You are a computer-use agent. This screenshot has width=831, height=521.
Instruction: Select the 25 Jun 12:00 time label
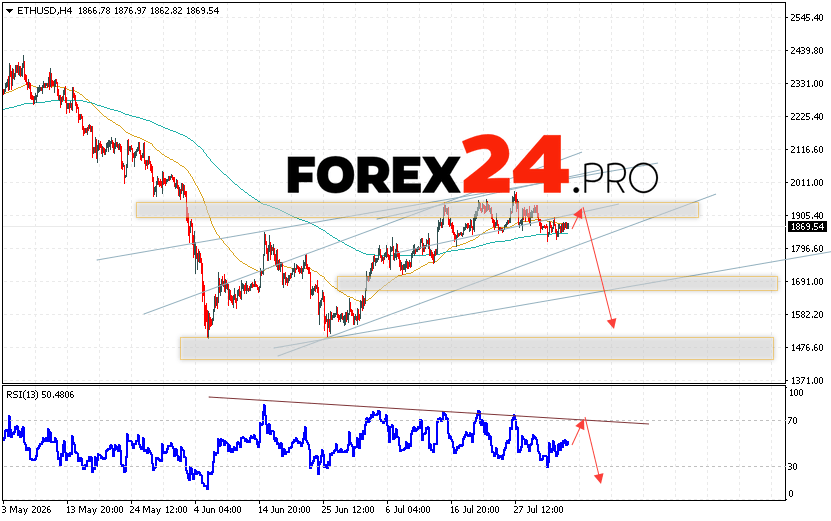(348, 510)
